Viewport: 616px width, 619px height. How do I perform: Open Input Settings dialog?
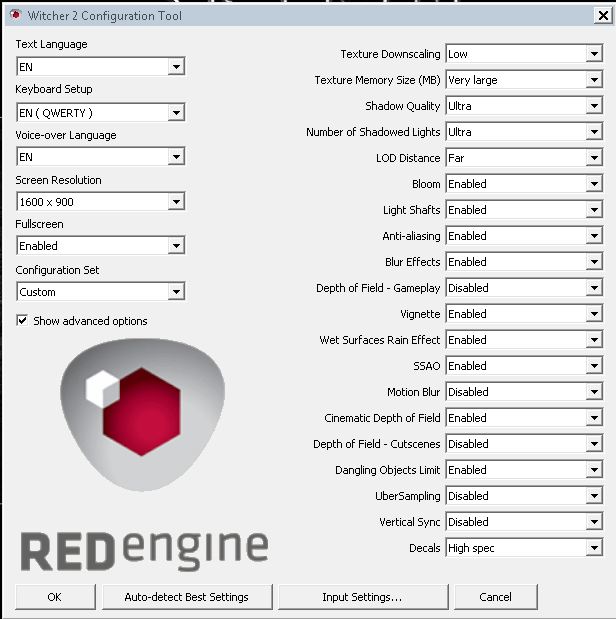[x=363, y=596]
